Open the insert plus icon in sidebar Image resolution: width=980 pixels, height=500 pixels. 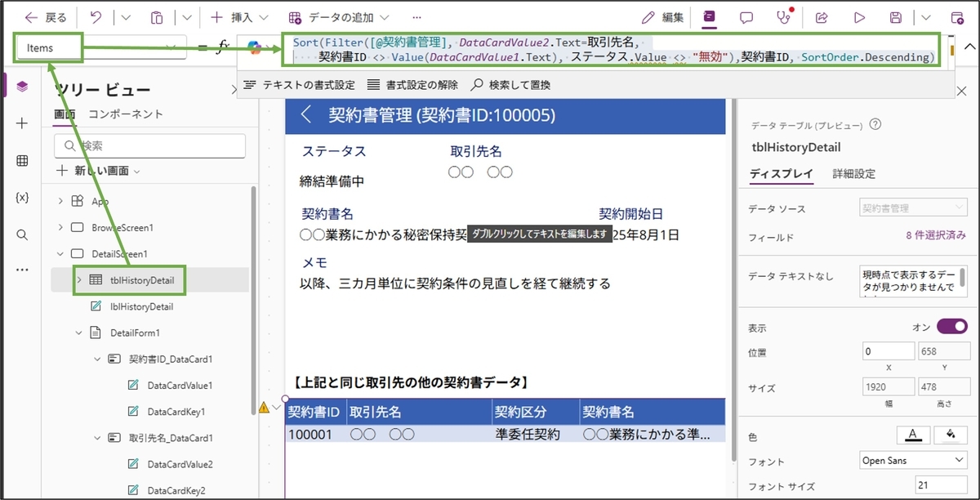click(22, 123)
